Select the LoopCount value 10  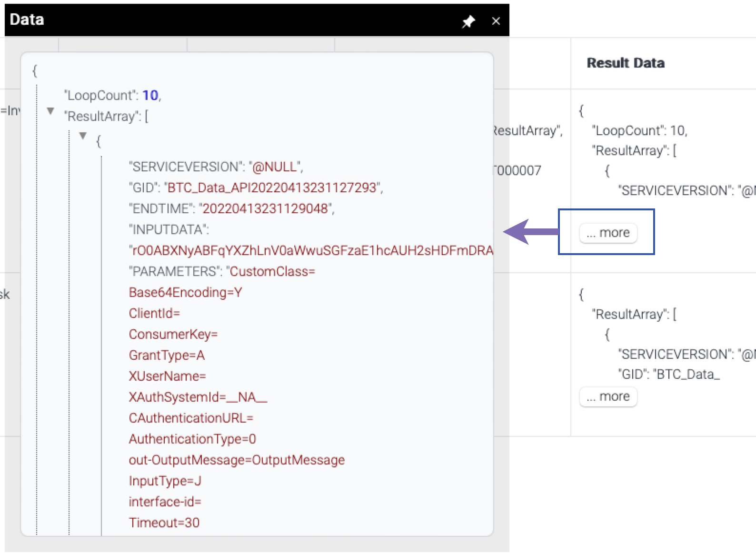coord(150,95)
